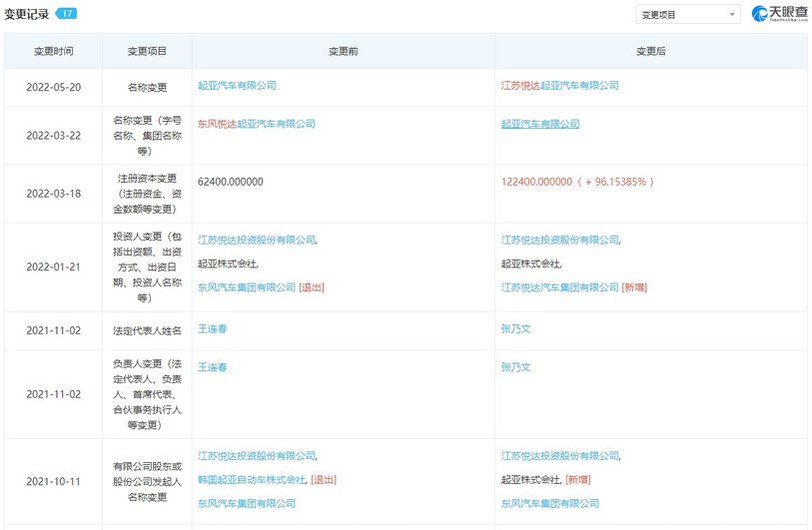Image resolution: width=812 pixels, height=530 pixels.
Task: Open underlined 起亚汽车有限公司 link in 2022-03-22 row
Action: pyautogui.click(x=540, y=124)
